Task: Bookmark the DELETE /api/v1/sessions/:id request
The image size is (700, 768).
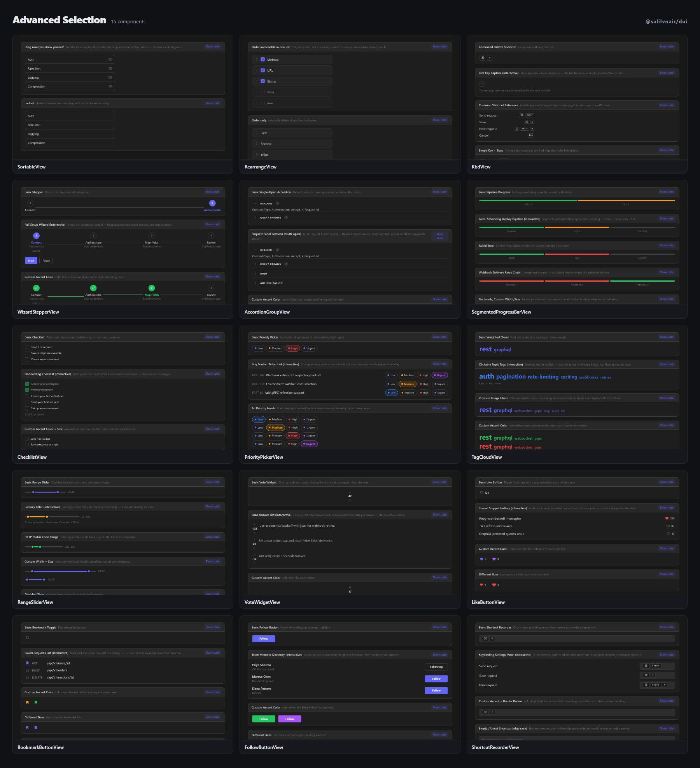Action: point(27,677)
